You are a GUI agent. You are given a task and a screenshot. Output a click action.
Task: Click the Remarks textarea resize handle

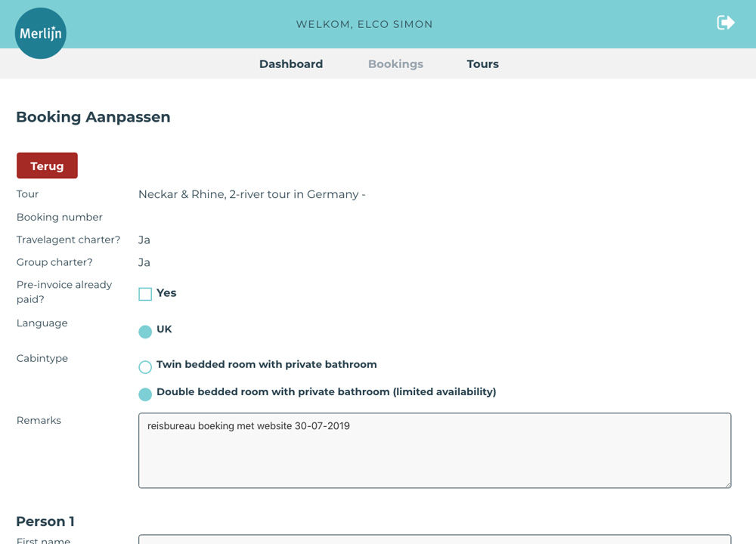tap(727, 484)
